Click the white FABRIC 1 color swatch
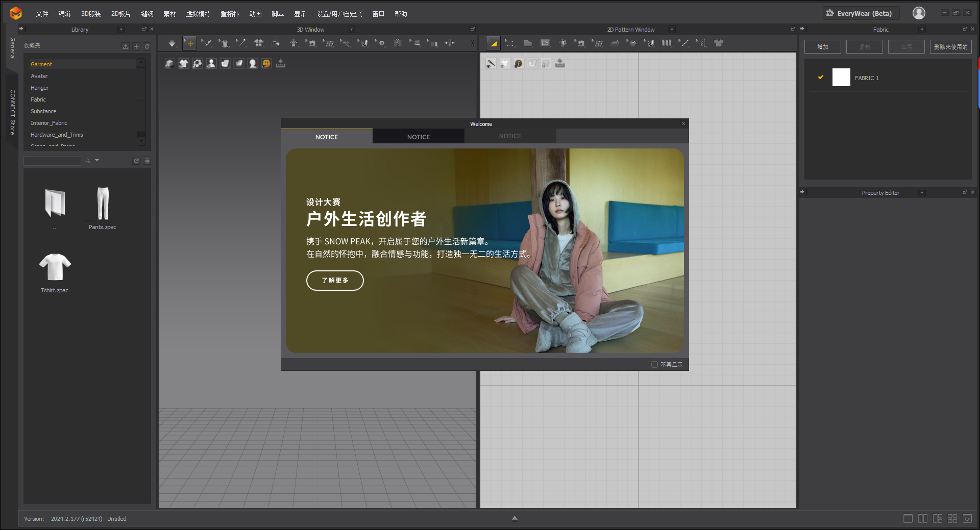 pos(841,77)
